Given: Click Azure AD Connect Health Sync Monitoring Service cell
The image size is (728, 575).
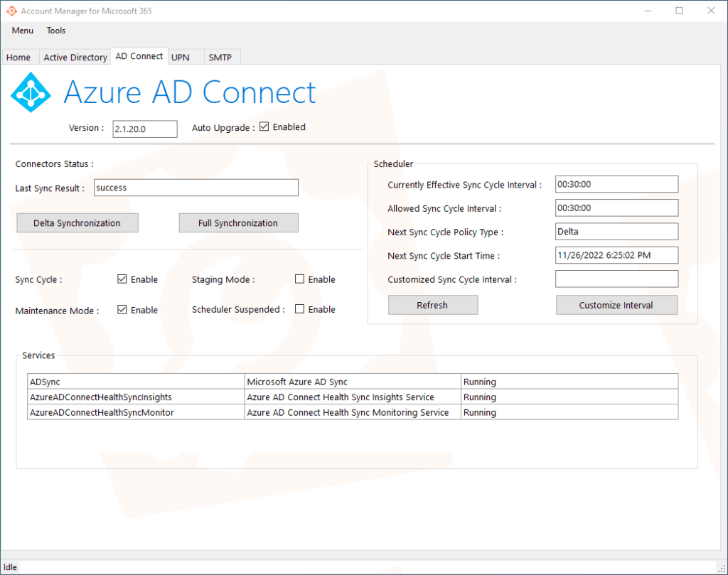Looking at the screenshot, I should (x=353, y=412).
